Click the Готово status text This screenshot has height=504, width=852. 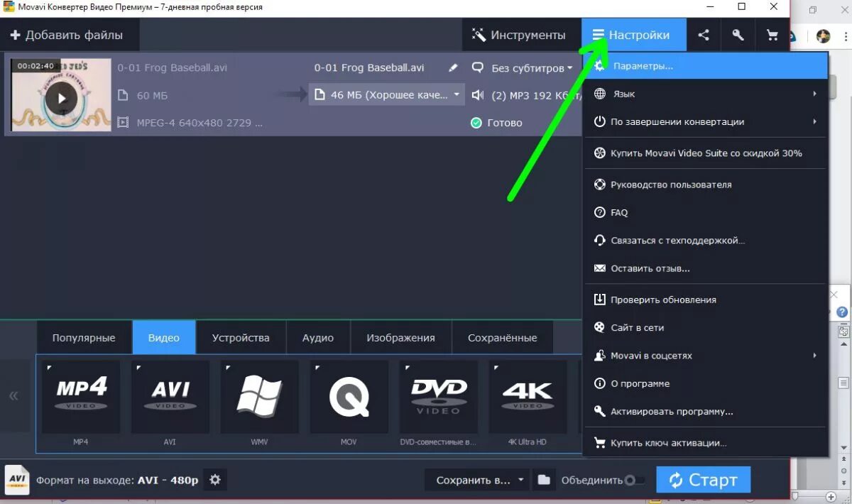[505, 123]
